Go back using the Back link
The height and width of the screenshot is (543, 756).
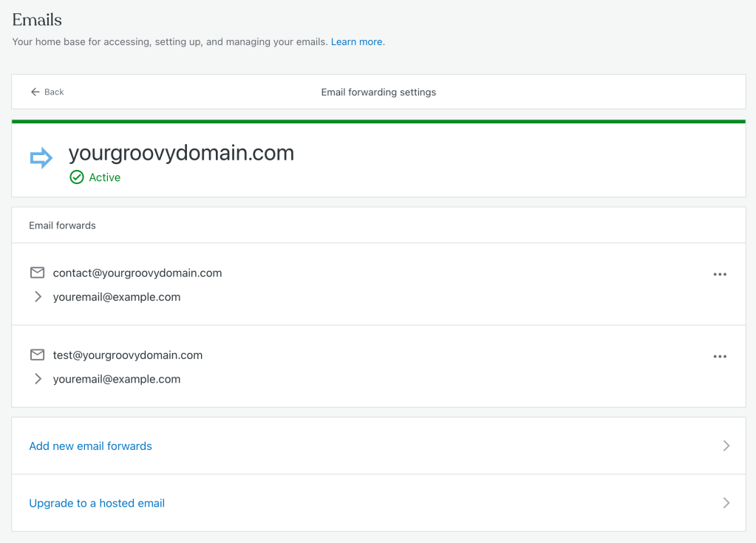(x=47, y=92)
